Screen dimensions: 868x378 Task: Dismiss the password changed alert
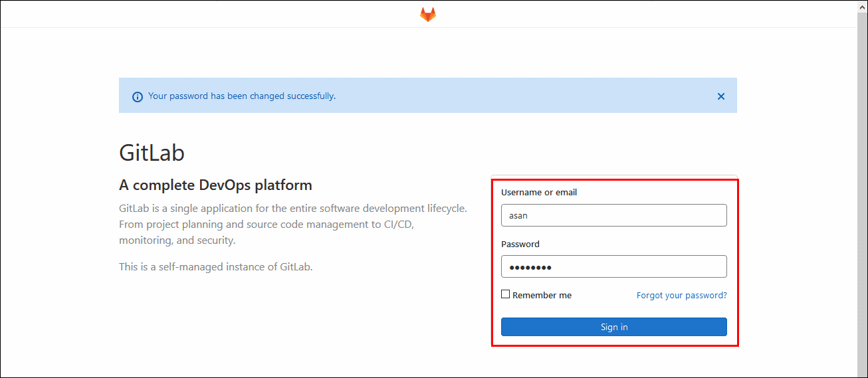pos(721,96)
